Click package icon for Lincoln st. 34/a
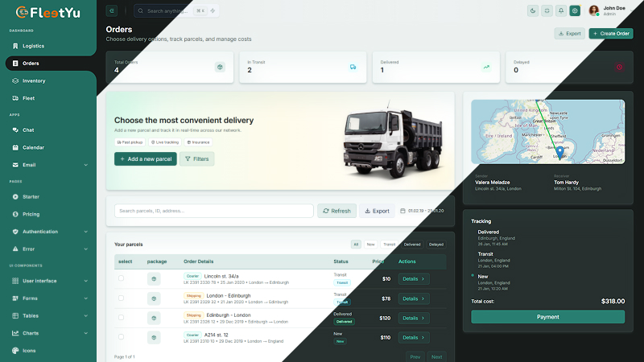The width and height of the screenshot is (644, 362). coord(153,279)
